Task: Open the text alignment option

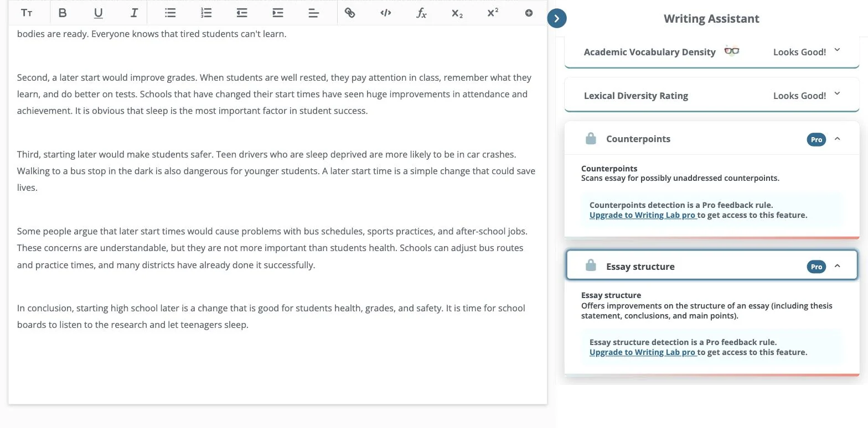Action: click(x=314, y=13)
